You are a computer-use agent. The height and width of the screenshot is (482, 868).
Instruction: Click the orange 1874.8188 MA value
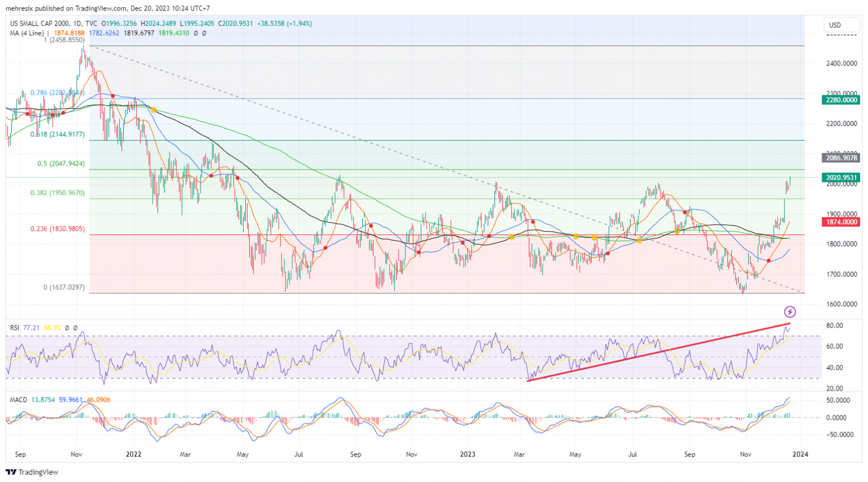tap(68, 33)
